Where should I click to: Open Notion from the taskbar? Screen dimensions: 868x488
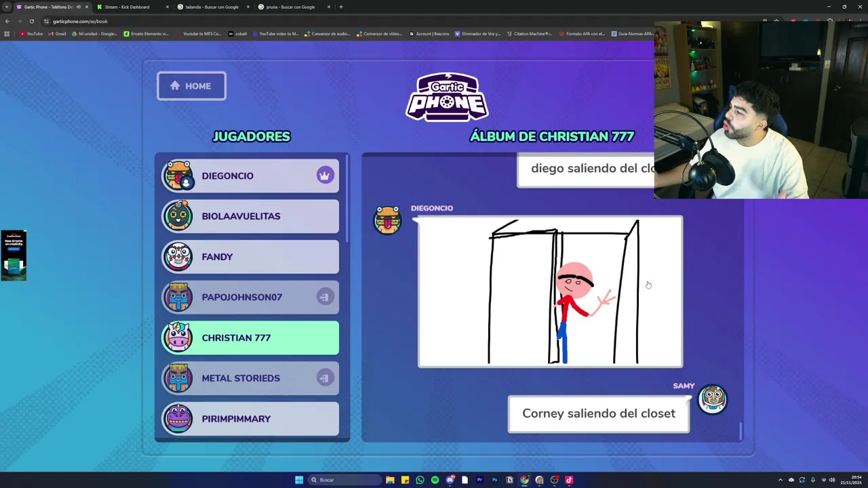(x=509, y=480)
